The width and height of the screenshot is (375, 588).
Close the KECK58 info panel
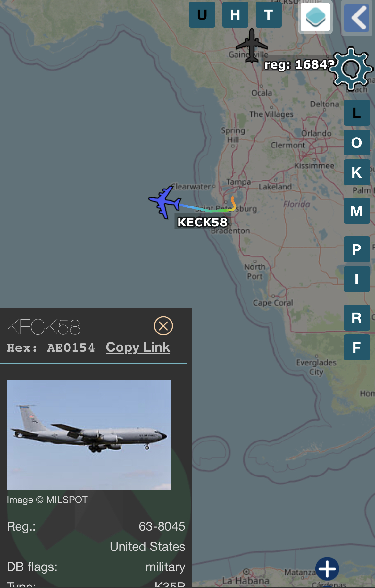pyautogui.click(x=163, y=326)
